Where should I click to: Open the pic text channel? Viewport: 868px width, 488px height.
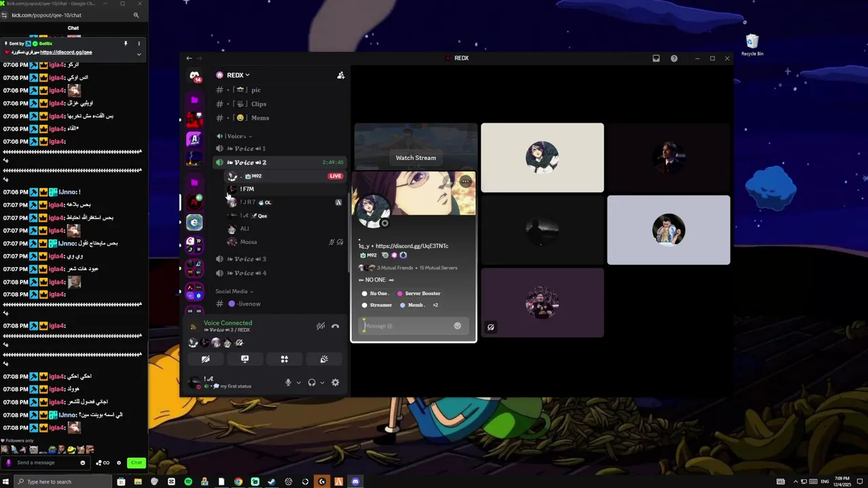(281, 90)
